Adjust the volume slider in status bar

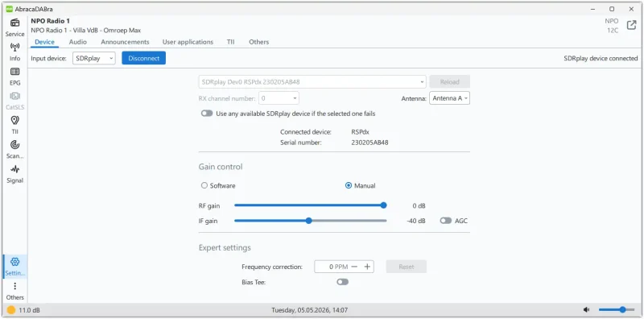(617, 309)
